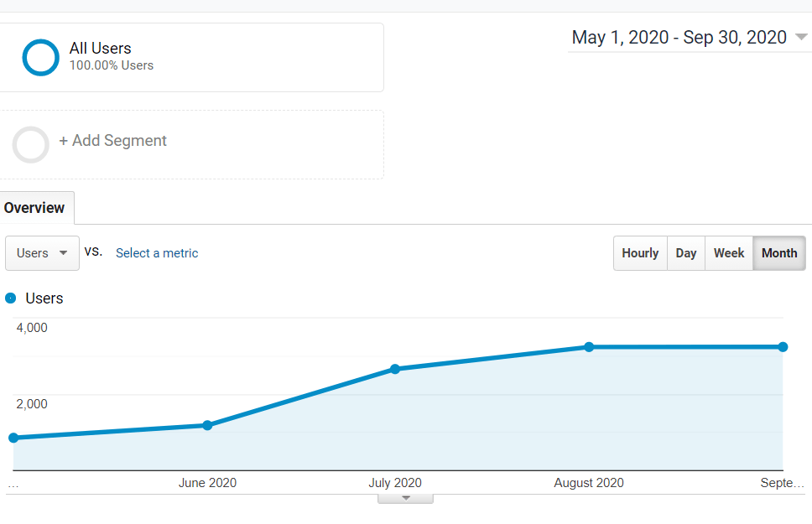
Task: Select the June 2020 data point on chart
Action: [207, 425]
